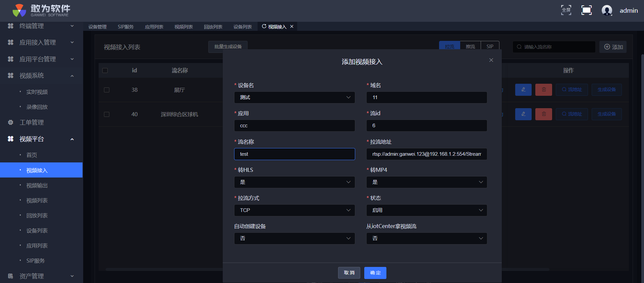Click the 拉流地址 input field
This screenshot has height=283, width=644.
click(x=426, y=154)
